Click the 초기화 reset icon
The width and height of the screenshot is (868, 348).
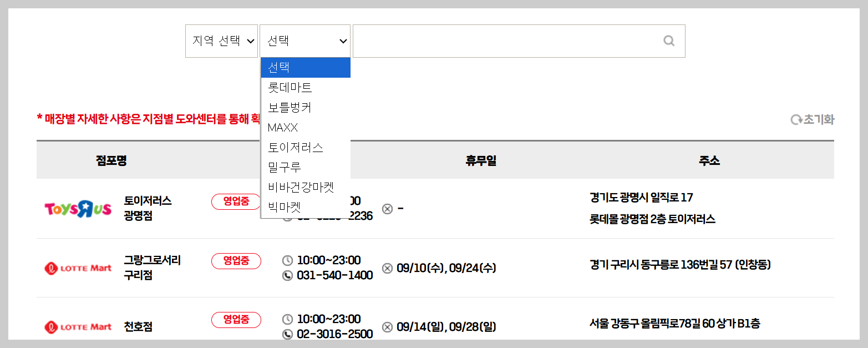pyautogui.click(x=797, y=120)
